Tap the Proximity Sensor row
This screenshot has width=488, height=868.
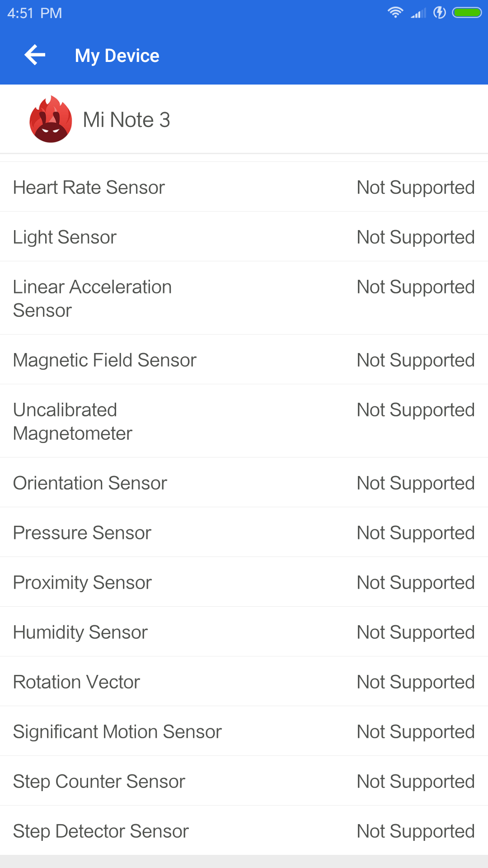244,582
